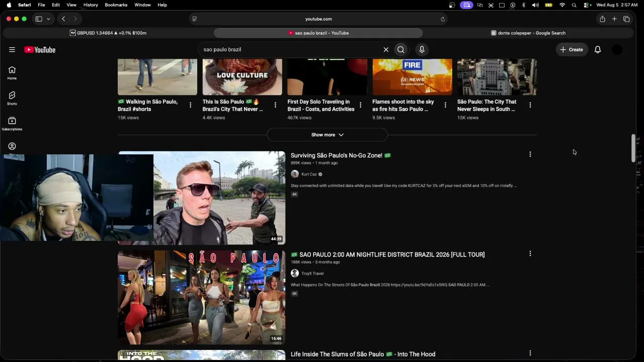Open Spotlight search in the menu bar
This screenshot has width=644, height=362.
point(574,5)
